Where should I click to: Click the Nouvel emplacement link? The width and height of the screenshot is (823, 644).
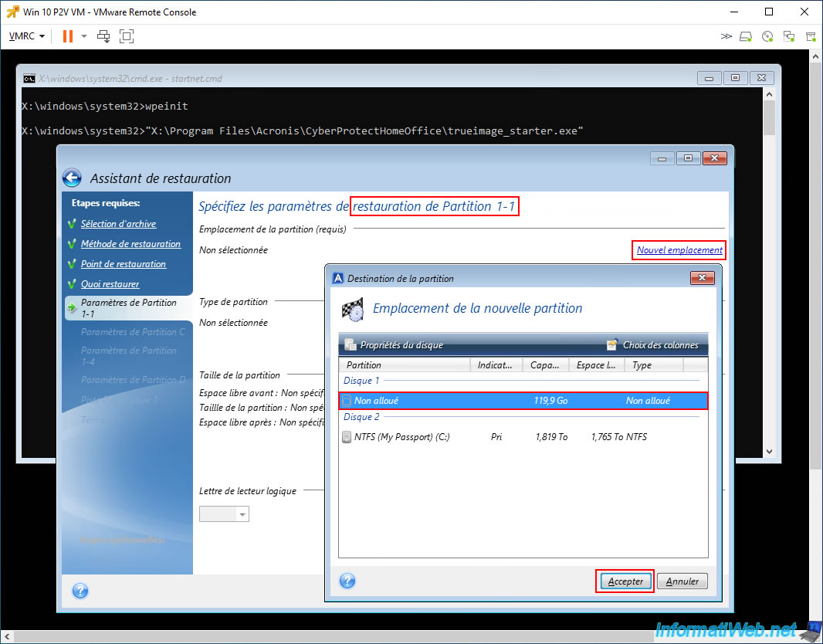(x=679, y=250)
